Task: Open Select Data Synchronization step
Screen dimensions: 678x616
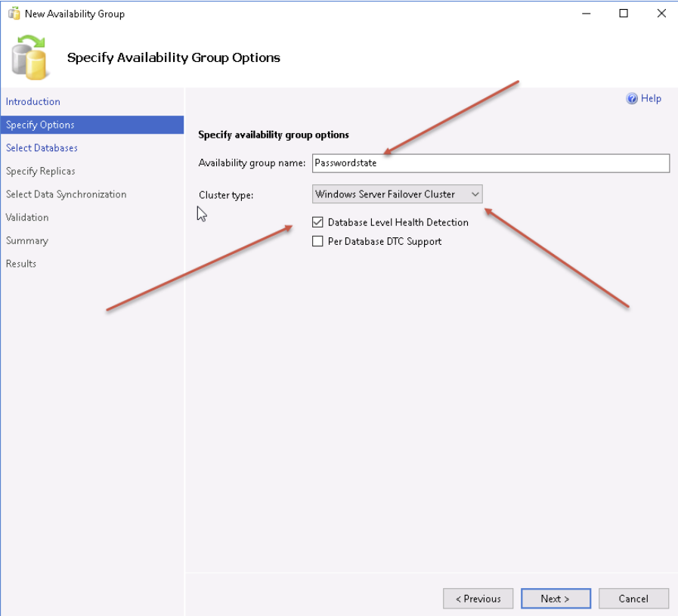Action: click(x=67, y=194)
